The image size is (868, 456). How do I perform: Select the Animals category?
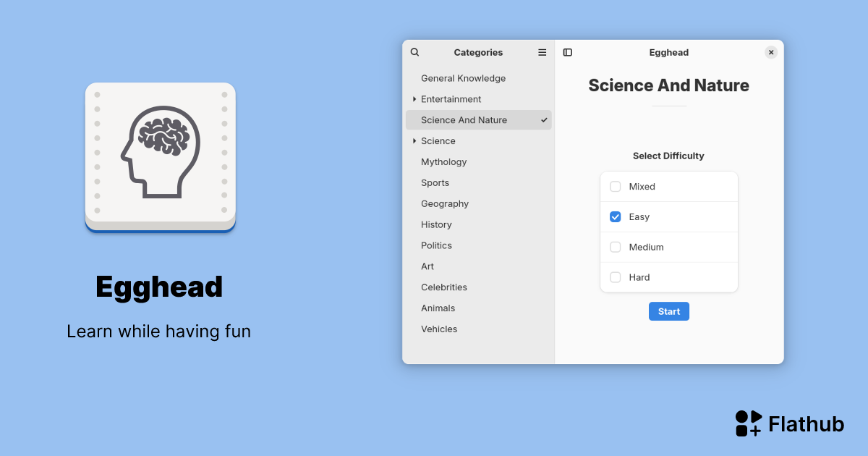pos(438,308)
